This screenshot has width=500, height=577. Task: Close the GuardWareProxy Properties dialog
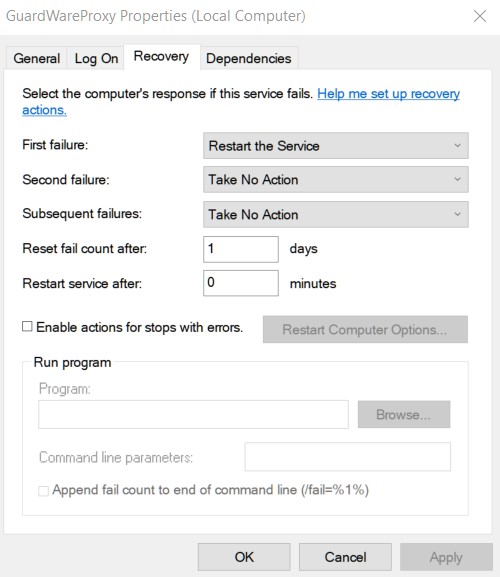480,16
